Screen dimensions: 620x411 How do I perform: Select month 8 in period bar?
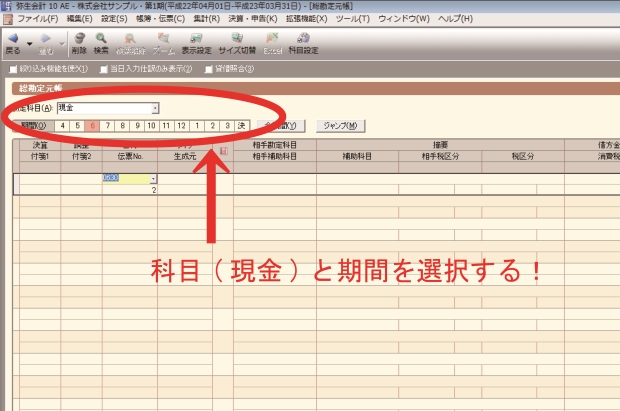(122, 126)
